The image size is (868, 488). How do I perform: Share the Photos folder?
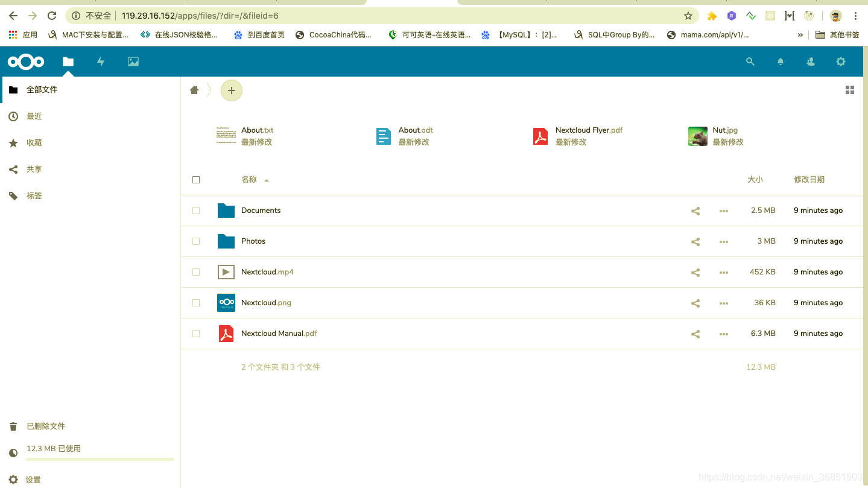[x=695, y=242]
